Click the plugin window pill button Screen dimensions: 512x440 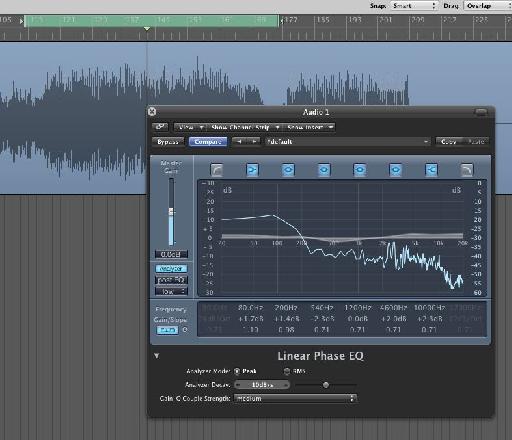tap(481, 112)
